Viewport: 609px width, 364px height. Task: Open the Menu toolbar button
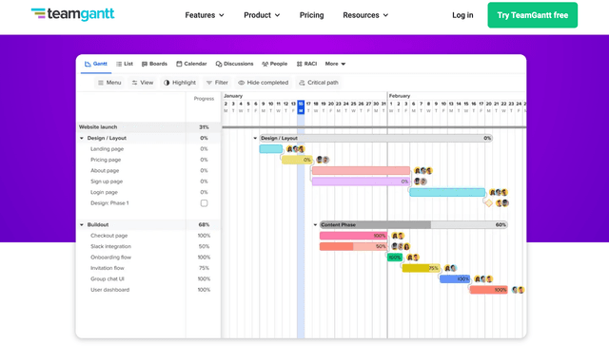[x=109, y=83]
